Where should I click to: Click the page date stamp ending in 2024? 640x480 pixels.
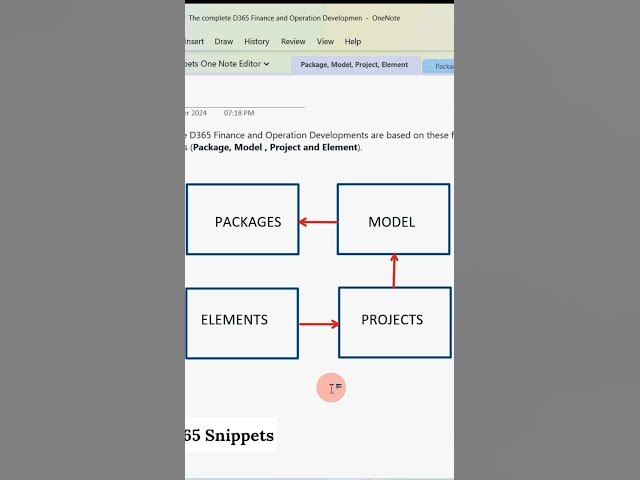(x=196, y=113)
